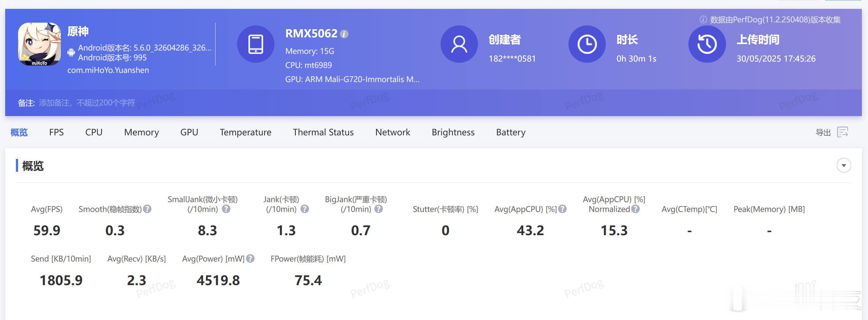This screenshot has width=868, height=320.
Task: Click the 导出 export button
Action: point(823,133)
